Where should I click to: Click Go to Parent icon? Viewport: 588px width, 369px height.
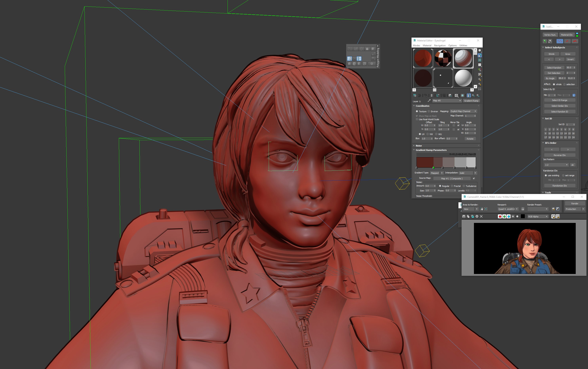click(473, 95)
